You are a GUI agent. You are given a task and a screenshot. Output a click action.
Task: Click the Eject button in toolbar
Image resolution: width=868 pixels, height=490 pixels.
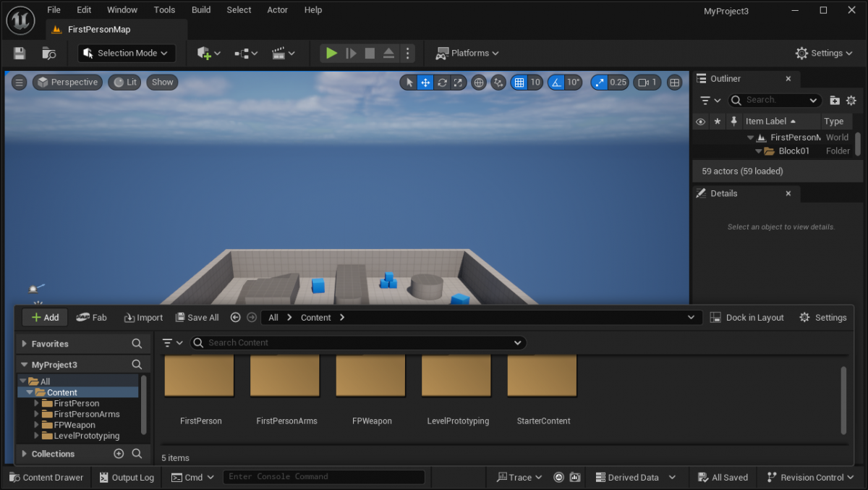(x=388, y=53)
